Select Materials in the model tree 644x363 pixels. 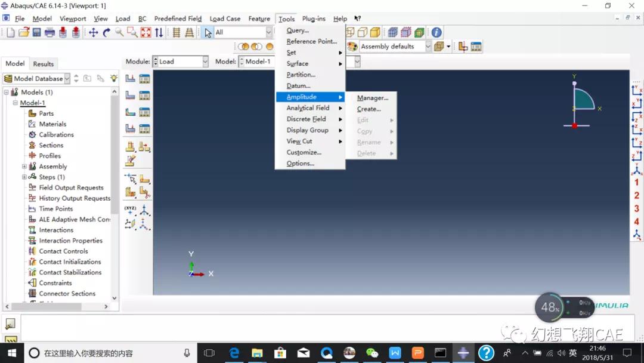click(x=52, y=124)
